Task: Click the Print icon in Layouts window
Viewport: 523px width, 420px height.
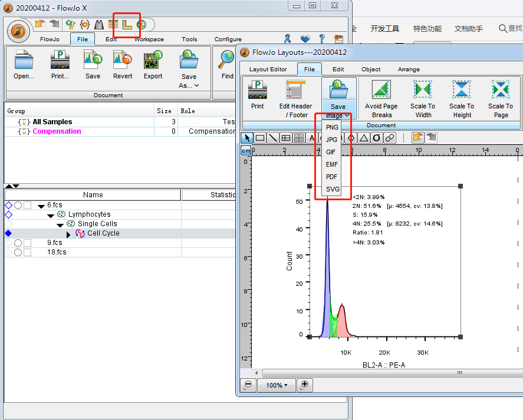Action: (x=258, y=90)
